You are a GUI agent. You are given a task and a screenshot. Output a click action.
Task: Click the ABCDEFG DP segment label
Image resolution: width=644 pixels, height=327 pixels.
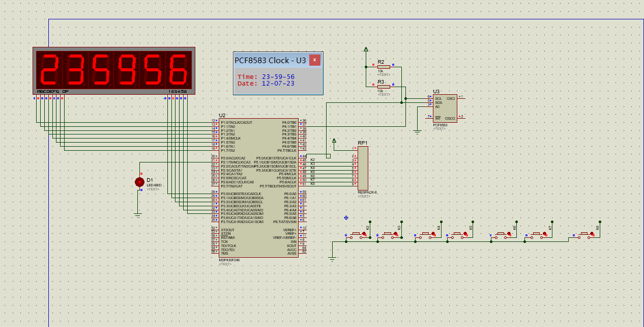(x=53, y=92)
